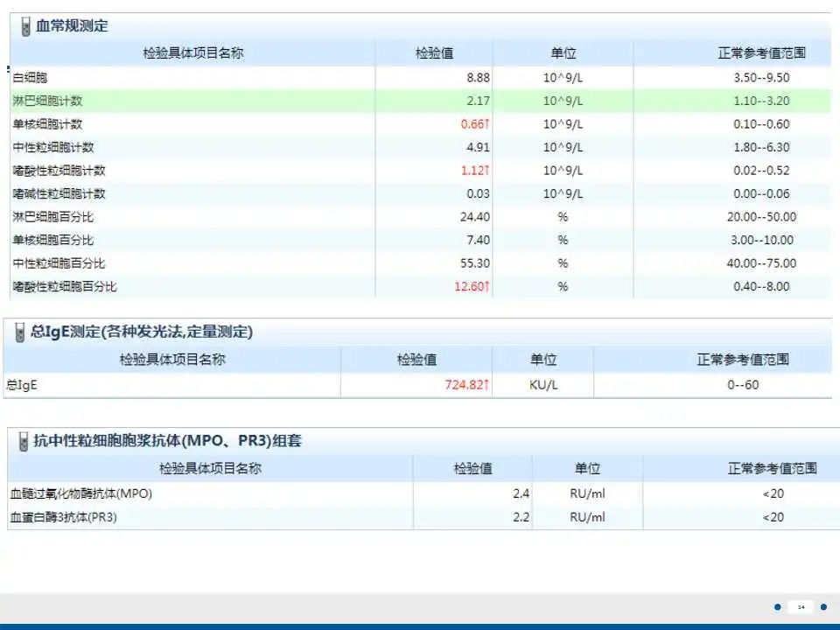The width and height of the screenshot is (840, 630).
Task: Click 单位 header in the 总IgE table
Action: point(543,360)
